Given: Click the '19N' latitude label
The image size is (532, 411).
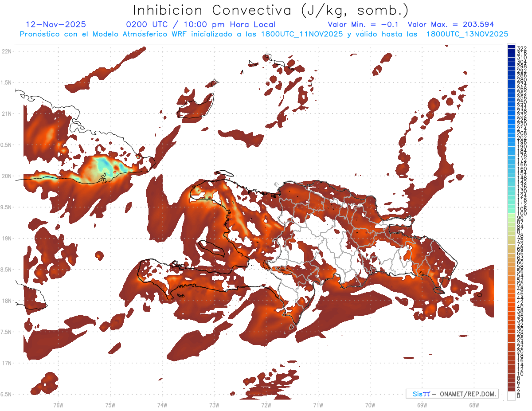Looking at the screenshot, I should [7, 239].
